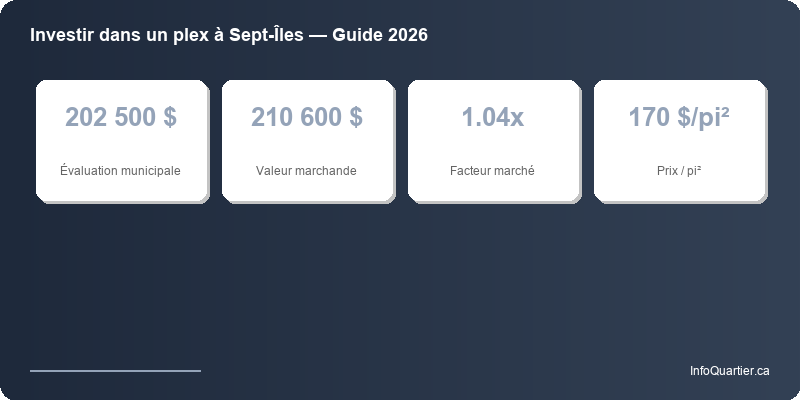Click "dans un" in the title
This screenshot has width=800, height=400.
click(125, 35)
